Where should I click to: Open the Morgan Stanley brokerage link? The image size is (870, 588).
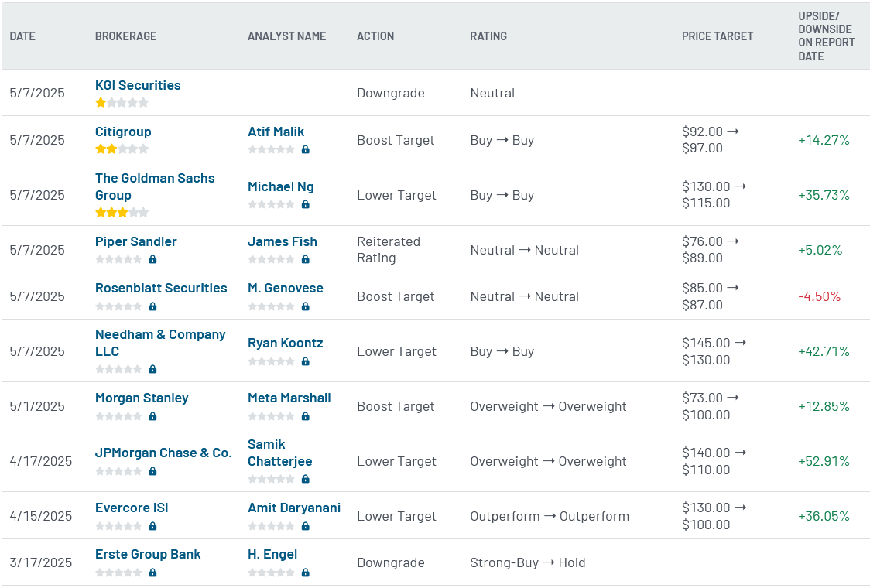[142, 398]
